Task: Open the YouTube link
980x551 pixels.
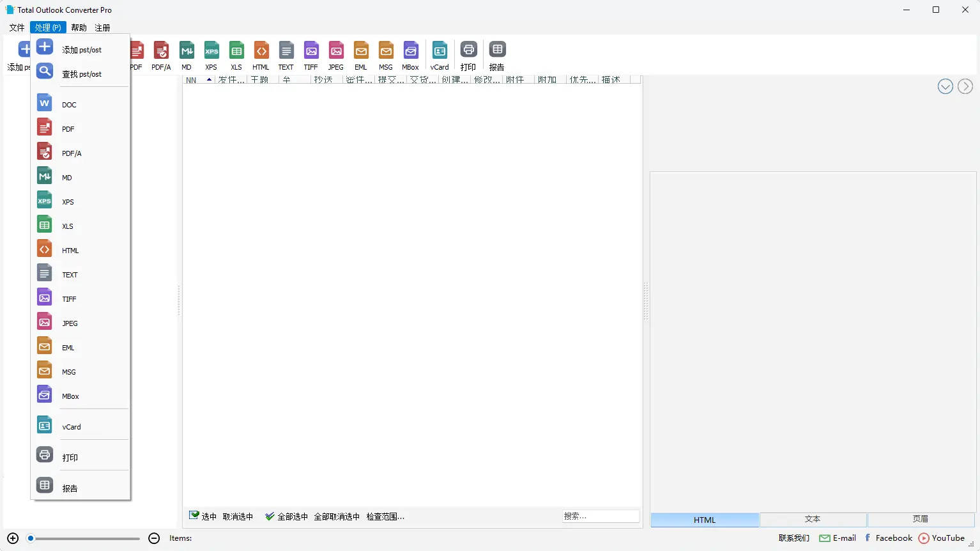Action: point(942,538)
